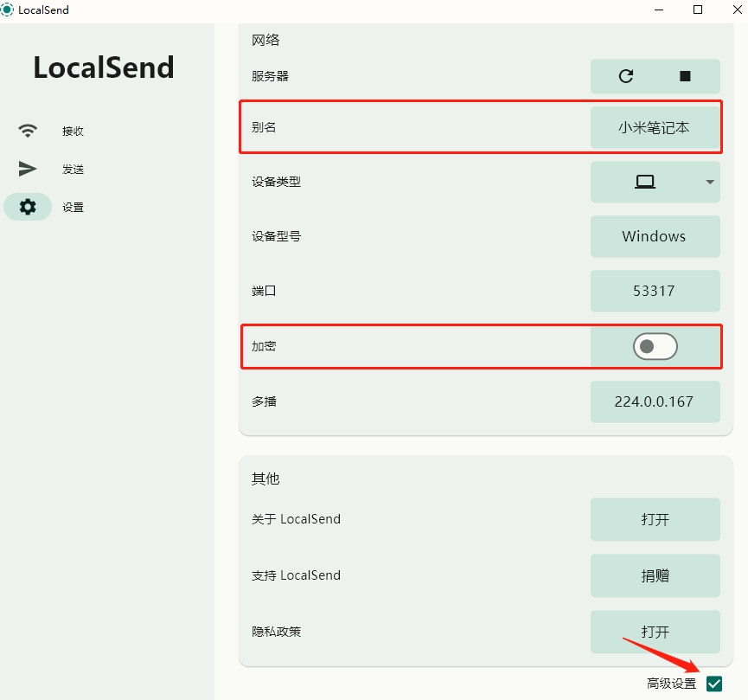This screenshot has width=748, height=700.
Task: Click the 设备型号 Windows field
Action: click(655, 236)
